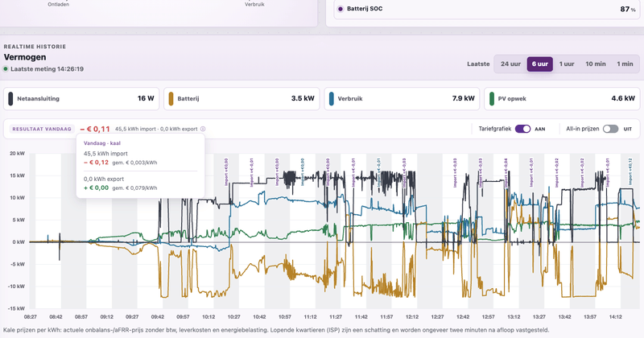The height and width of the screenshot is (338, 644).
Task: Click the 12:12 time axis label
Action: click(412, 316)
